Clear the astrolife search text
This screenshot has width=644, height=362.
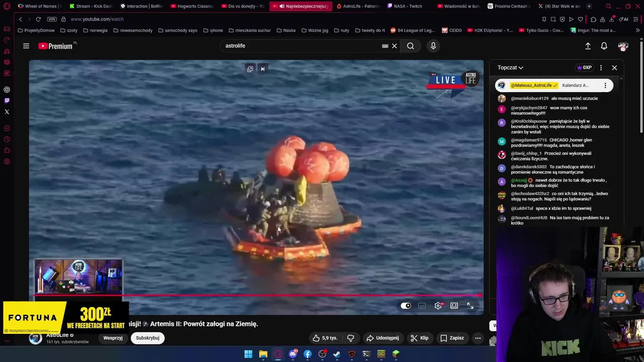point(394,46)
